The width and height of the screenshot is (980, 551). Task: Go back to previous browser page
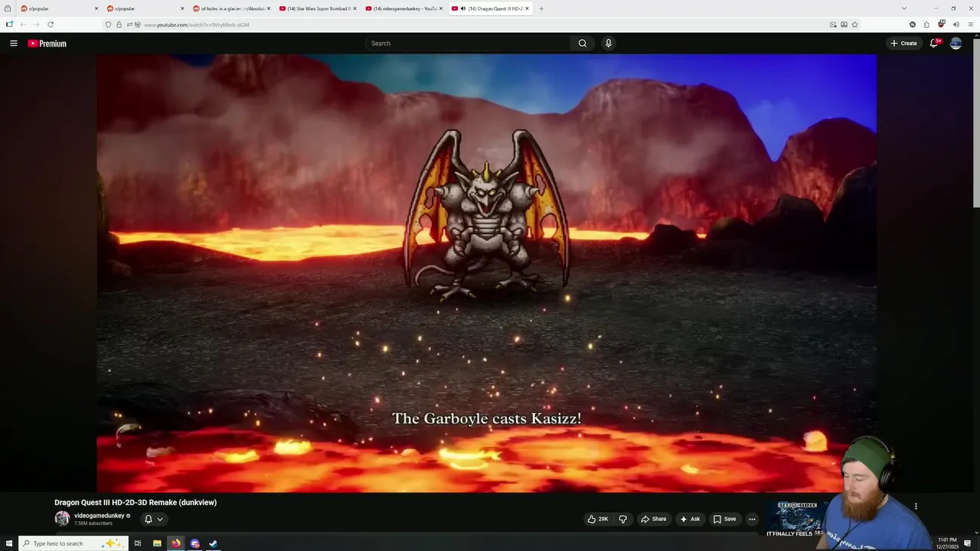pos(23,24)
